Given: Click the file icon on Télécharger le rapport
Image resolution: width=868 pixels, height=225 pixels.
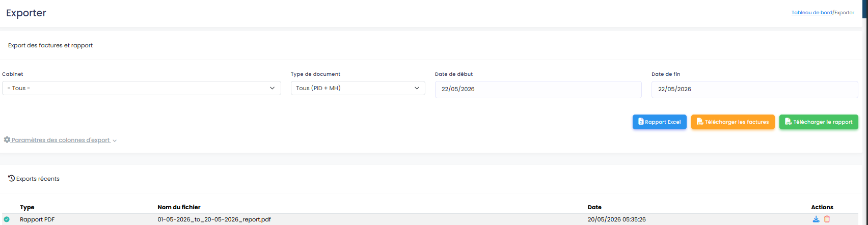Looking at the screenshot, I should pos(788,122).
